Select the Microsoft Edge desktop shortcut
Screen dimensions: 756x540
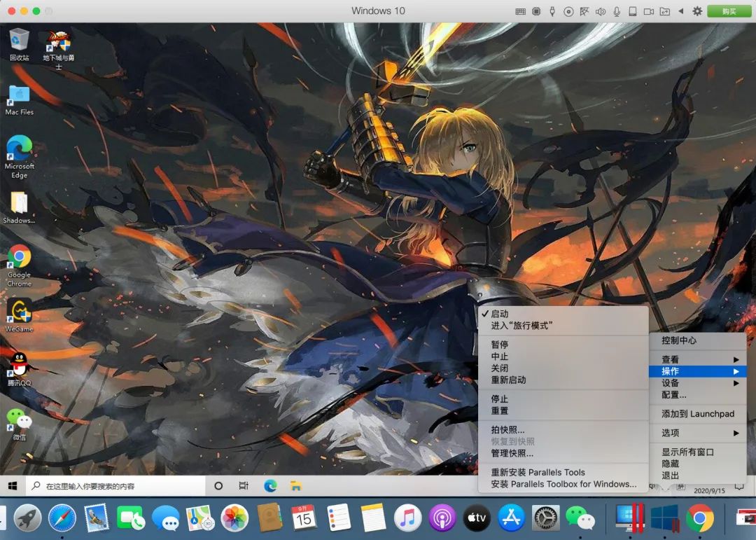[20, 157]
